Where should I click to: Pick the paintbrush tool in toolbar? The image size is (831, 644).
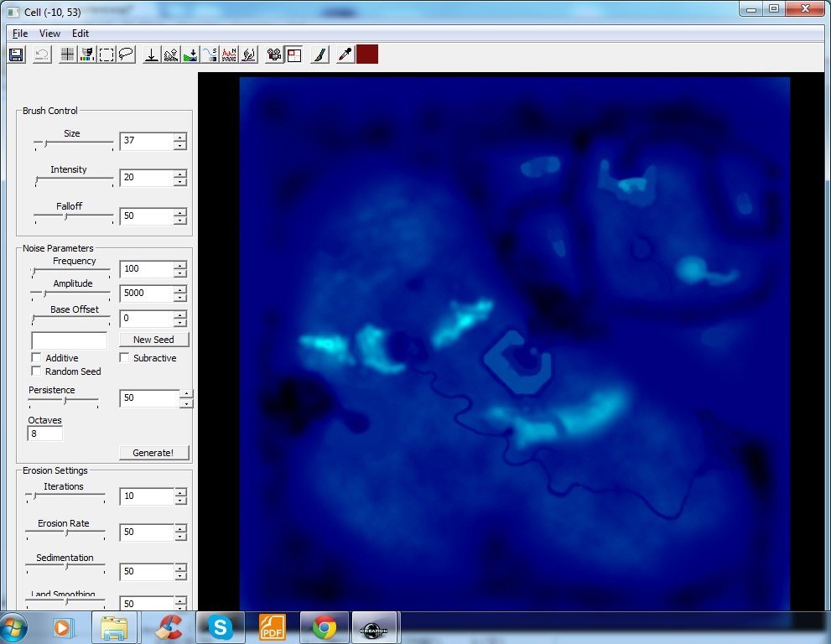[x=319, y=55]
